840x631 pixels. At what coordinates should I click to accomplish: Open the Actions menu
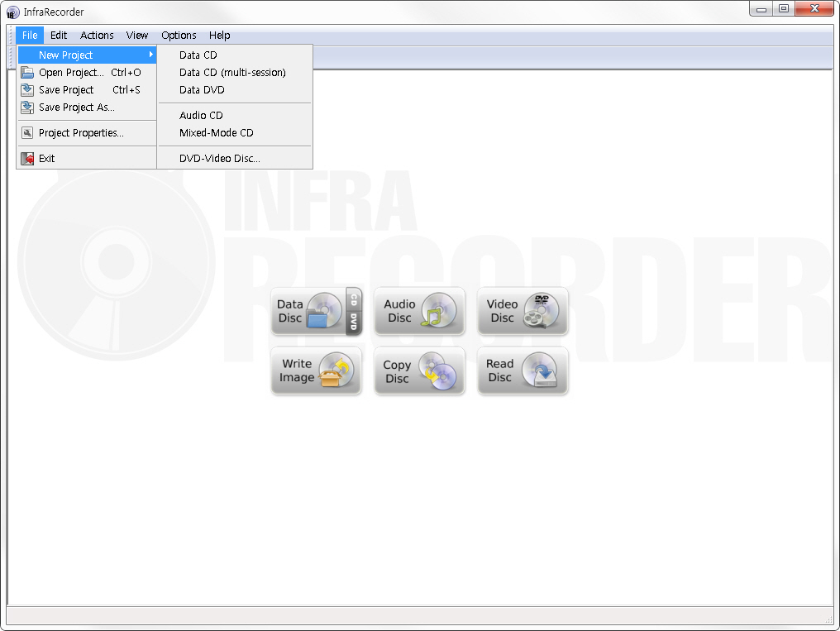[x=97, y=36]
